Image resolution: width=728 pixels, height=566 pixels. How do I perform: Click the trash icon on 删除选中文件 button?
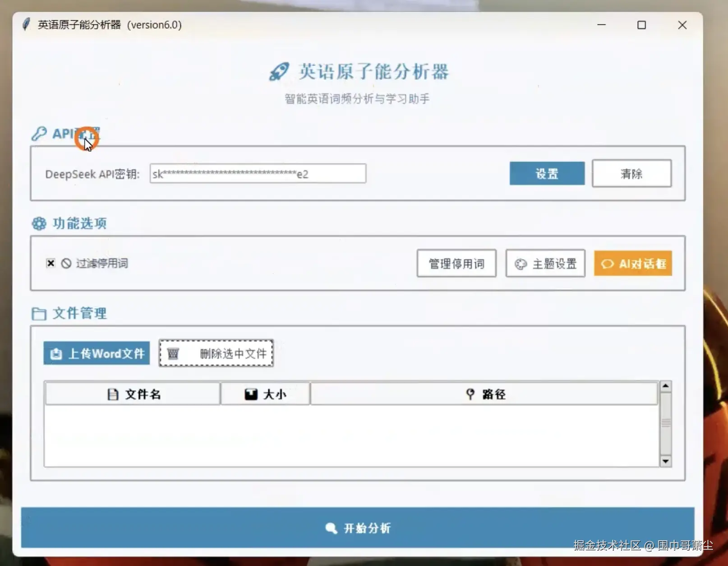173,354
